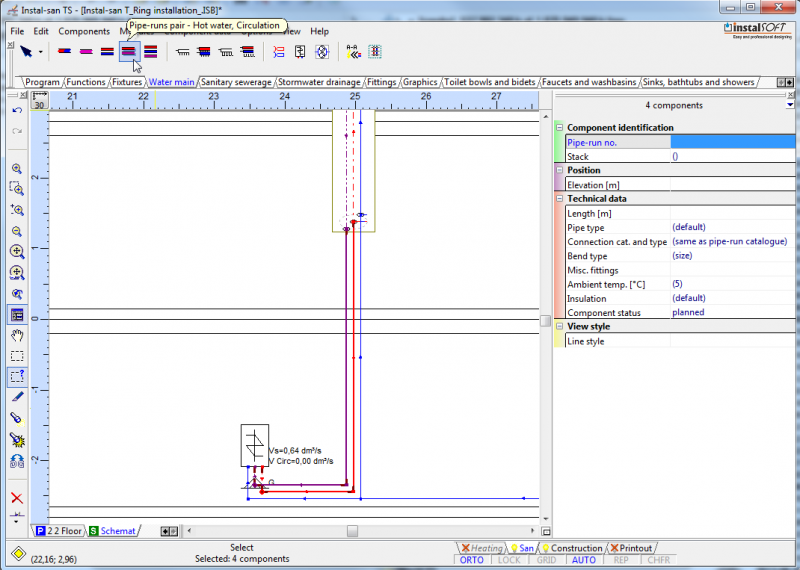Screen dimensions: 800x570
Task: Click the zoom previous view icon
Action: tap(17, 294)
